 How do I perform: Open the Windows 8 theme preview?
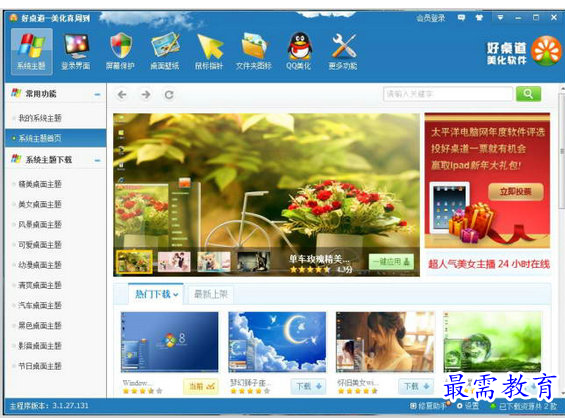170,342
